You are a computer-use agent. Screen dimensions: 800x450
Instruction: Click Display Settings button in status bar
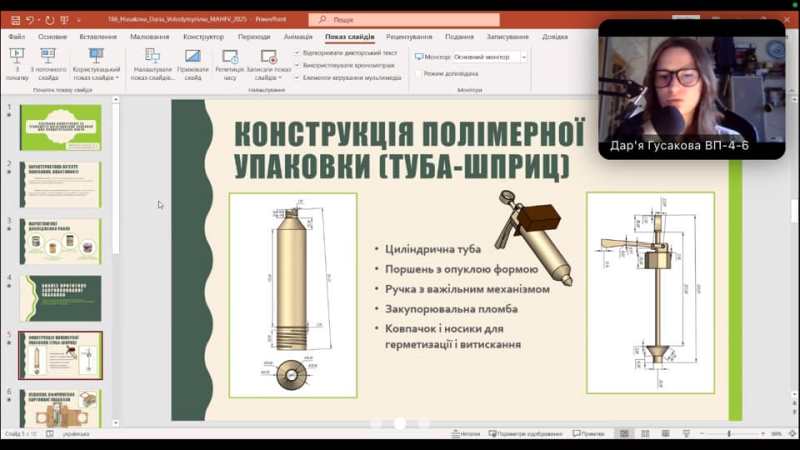pos(524,434)
